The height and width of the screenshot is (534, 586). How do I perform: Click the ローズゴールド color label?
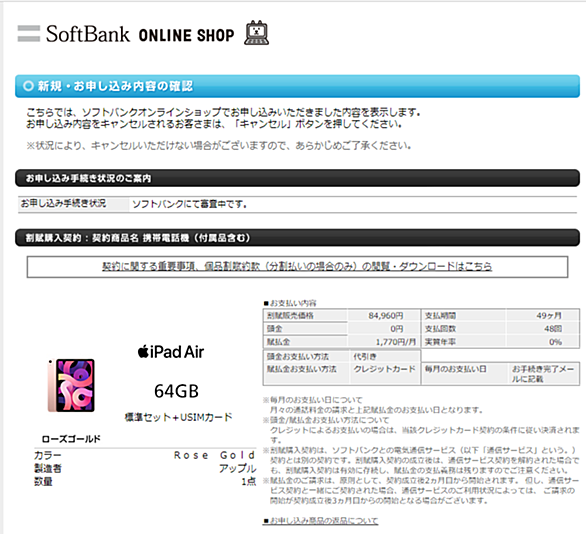(71, 439)
